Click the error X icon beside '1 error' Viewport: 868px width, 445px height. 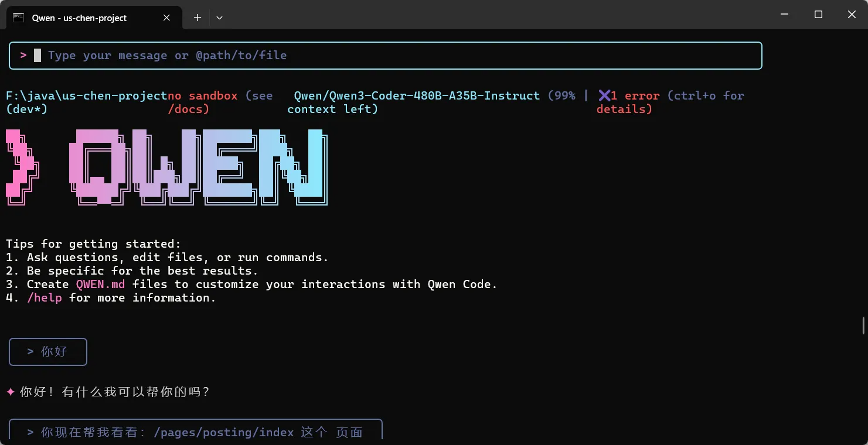[604, 95]
